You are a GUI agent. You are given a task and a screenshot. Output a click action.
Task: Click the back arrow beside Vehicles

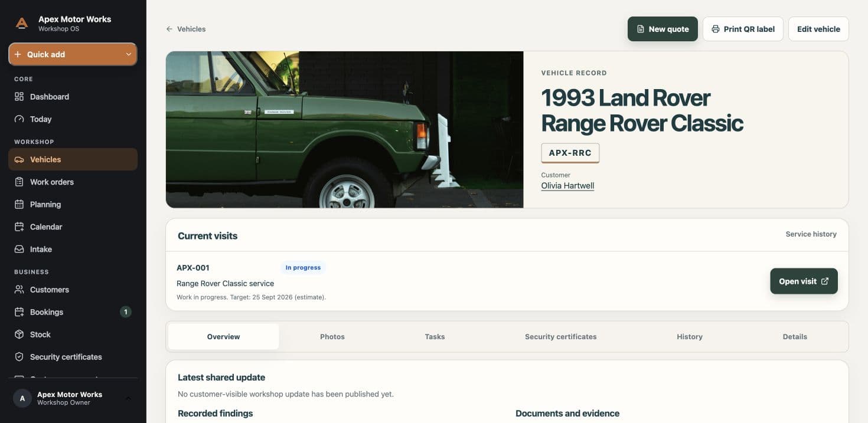[x=169, y=29]
